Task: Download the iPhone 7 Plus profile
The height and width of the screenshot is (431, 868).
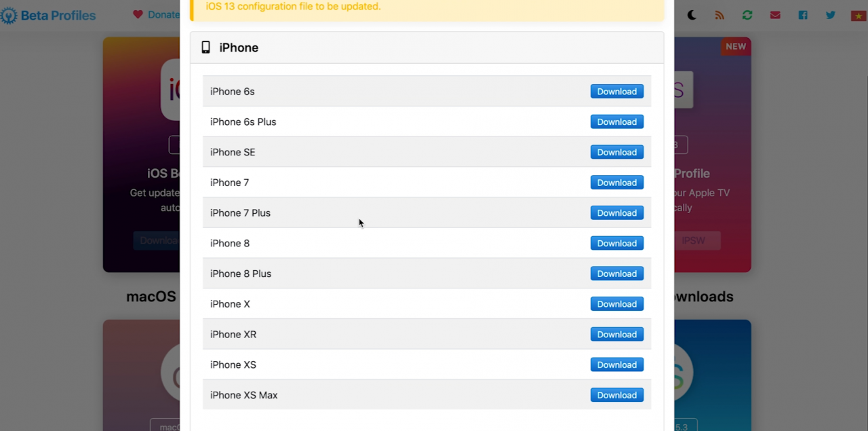Action: [617, 213]
